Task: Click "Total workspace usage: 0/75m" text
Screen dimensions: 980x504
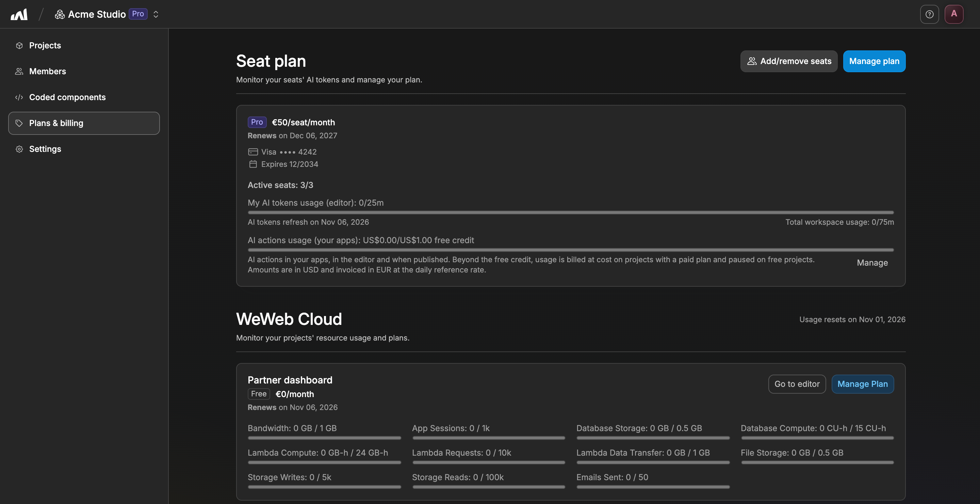Action: [839, 222]
